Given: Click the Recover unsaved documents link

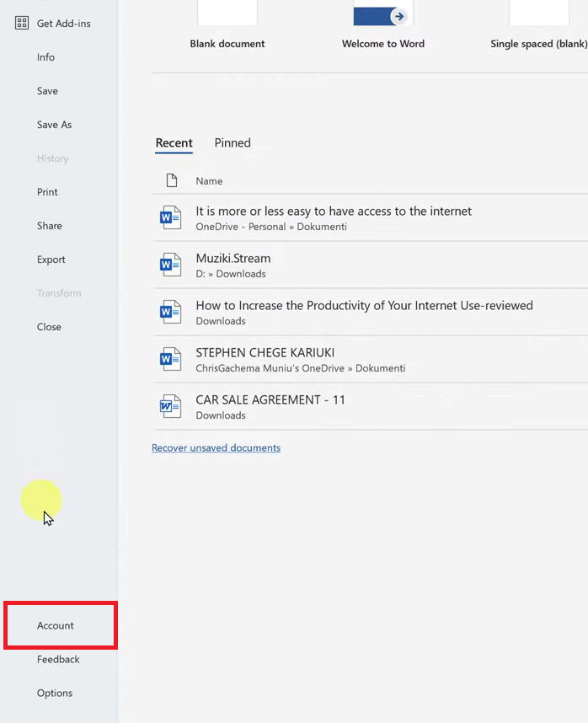Looking at the screenshot, I should [216, 447].
